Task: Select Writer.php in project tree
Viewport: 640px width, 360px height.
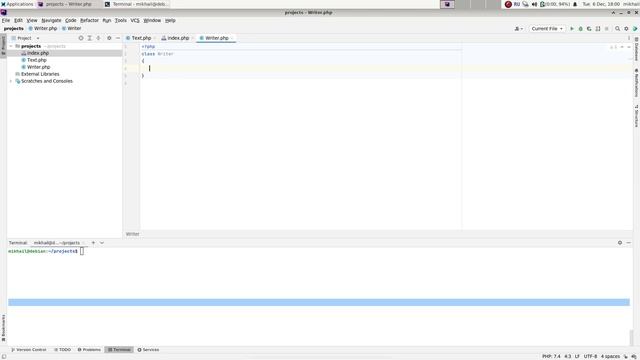Action: tap(38, 67)
